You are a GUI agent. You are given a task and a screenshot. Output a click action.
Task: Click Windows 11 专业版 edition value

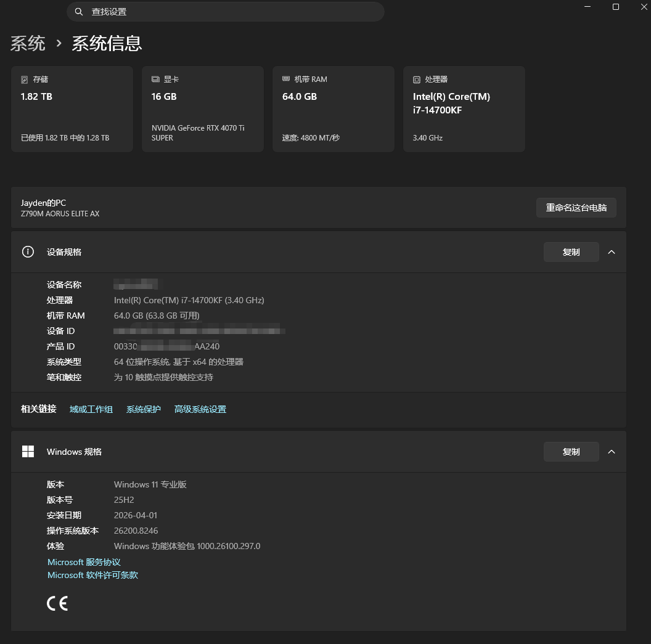(150, 484)
